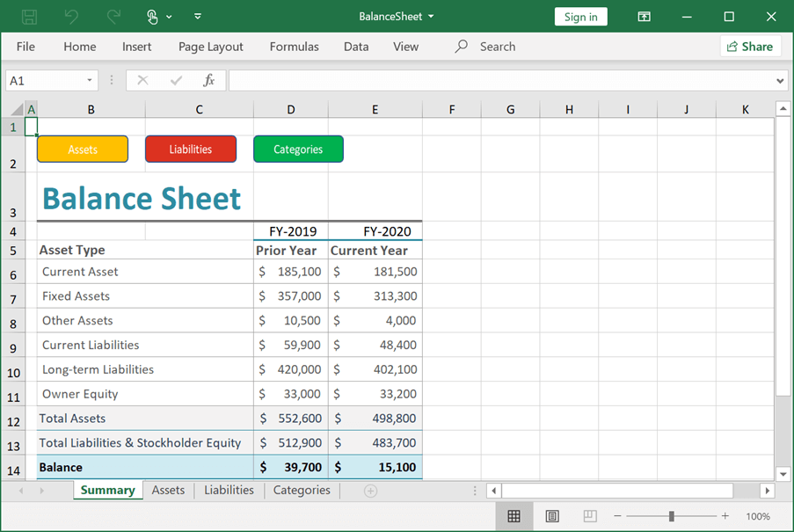Click the Insert Function fx icon

208,81
